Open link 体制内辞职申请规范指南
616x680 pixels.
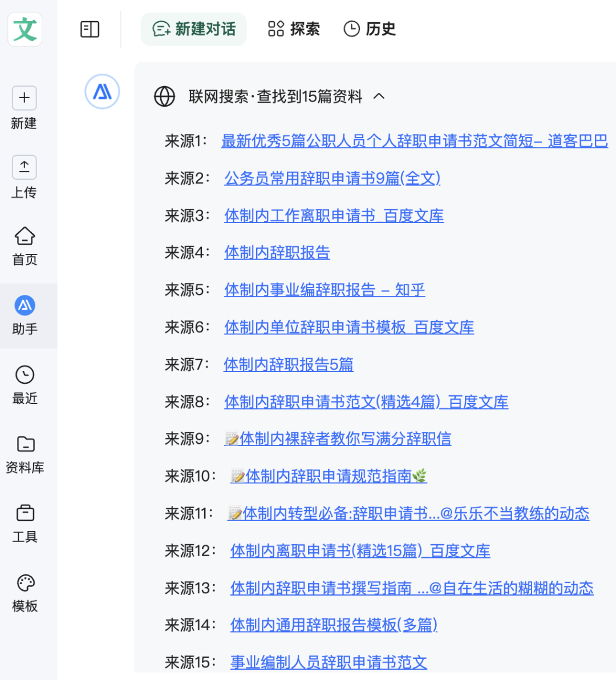pos(329,476)
